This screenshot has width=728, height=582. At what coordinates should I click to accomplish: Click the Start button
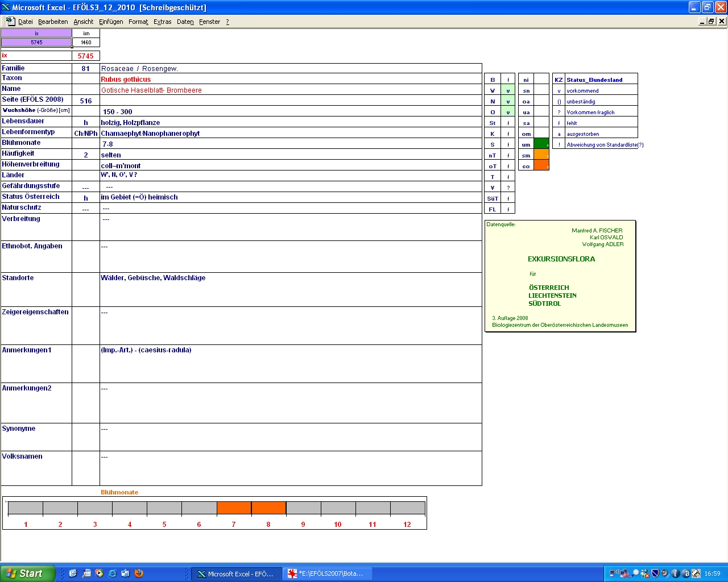click(x=28, y=573)
